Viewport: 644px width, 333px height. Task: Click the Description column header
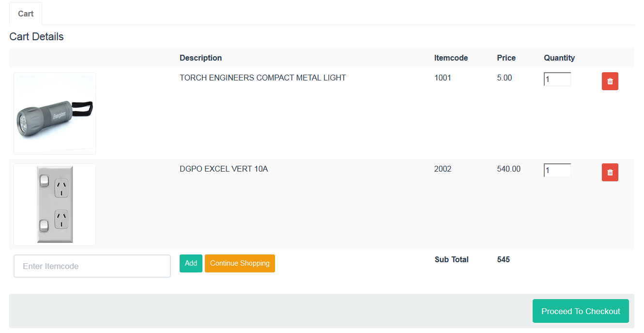[200, 58]
